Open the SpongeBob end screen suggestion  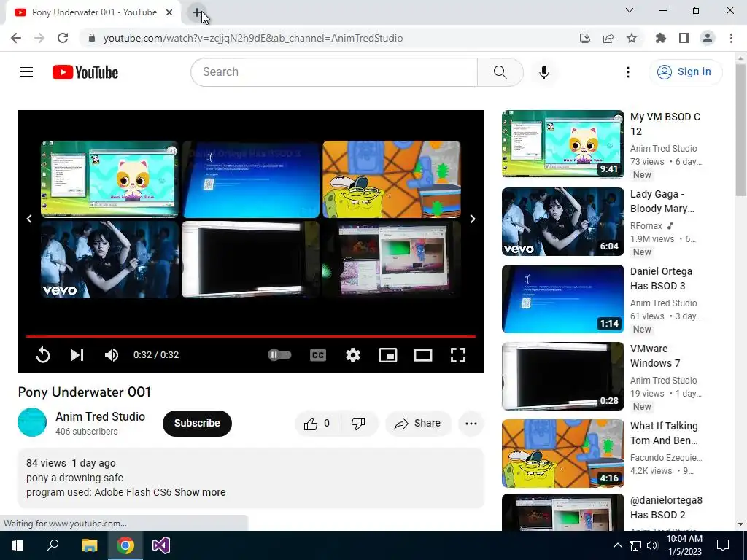(x=392, y=179)
